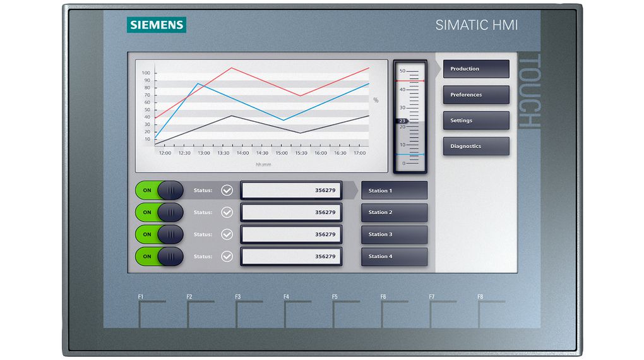Click the Siemens logo
The width and height of the screenshot is (644, 360).
(157, 25)
